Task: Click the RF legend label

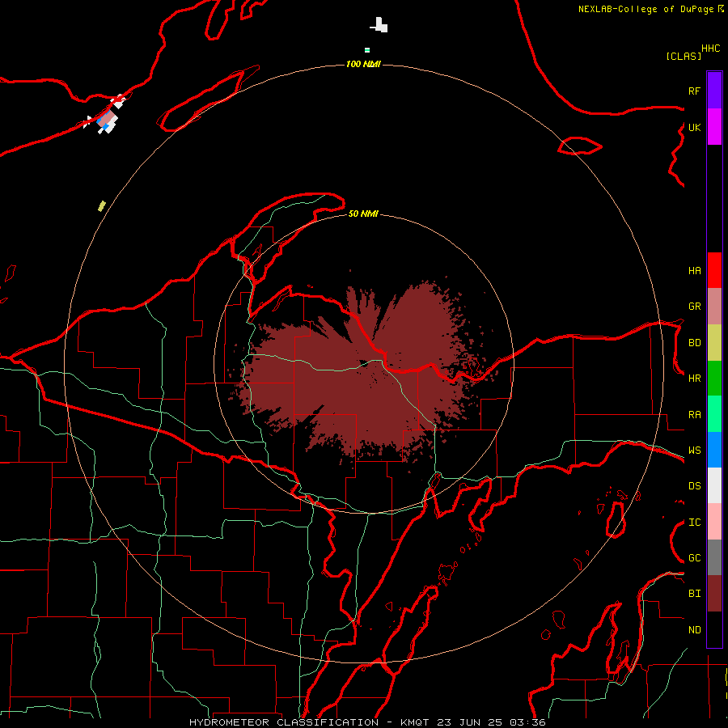Action: [x=694, y=91]
